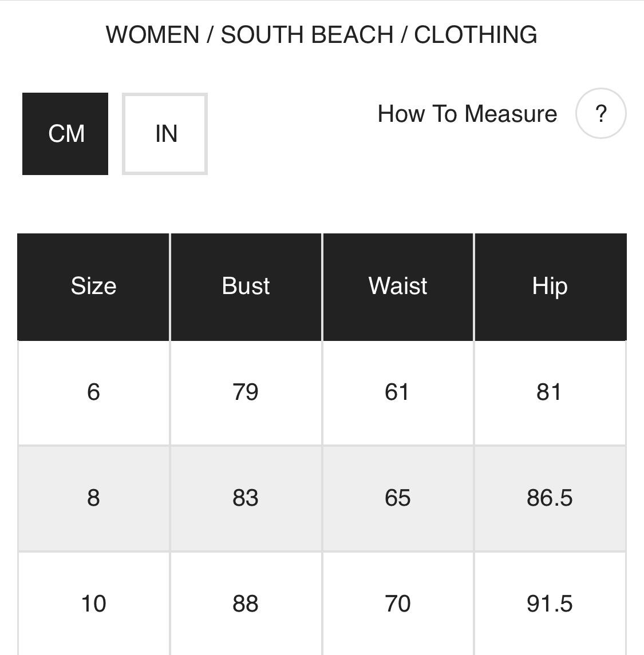
Task: Click hip value 86.5 cell
Action: (x=550, y=498)
